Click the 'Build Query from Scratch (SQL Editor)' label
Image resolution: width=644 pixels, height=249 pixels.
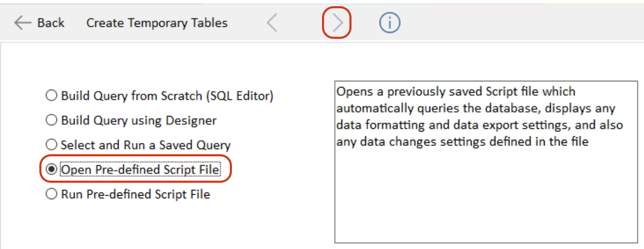(167, 96)
